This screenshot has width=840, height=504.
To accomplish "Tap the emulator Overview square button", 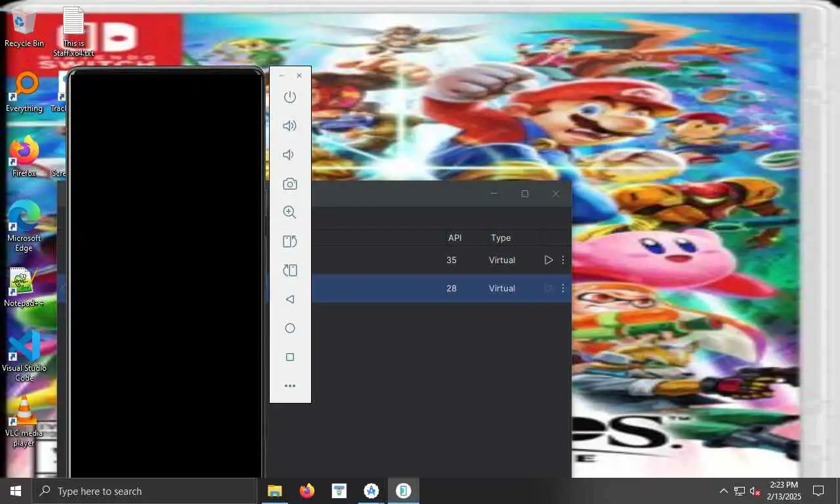I will pyautogui.click(x=290, y=357).
